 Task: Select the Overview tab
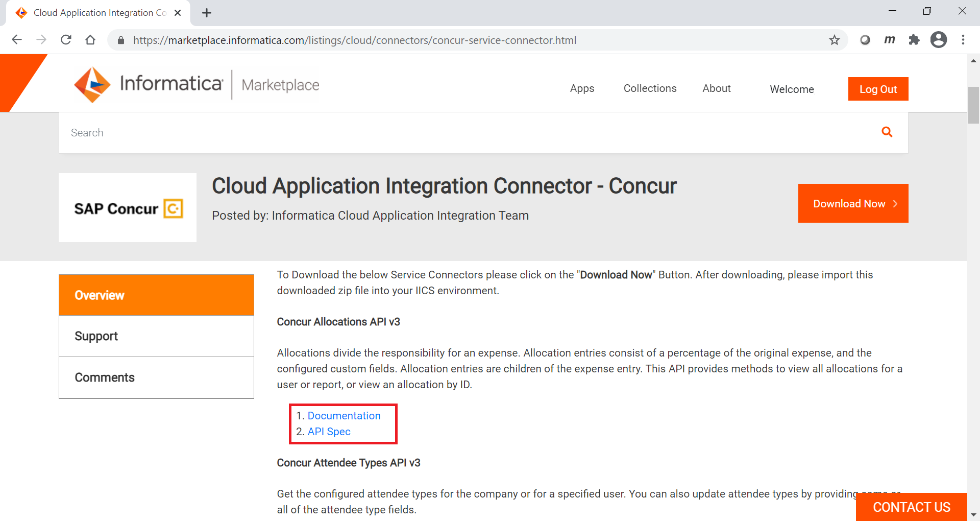coord(156,295)
